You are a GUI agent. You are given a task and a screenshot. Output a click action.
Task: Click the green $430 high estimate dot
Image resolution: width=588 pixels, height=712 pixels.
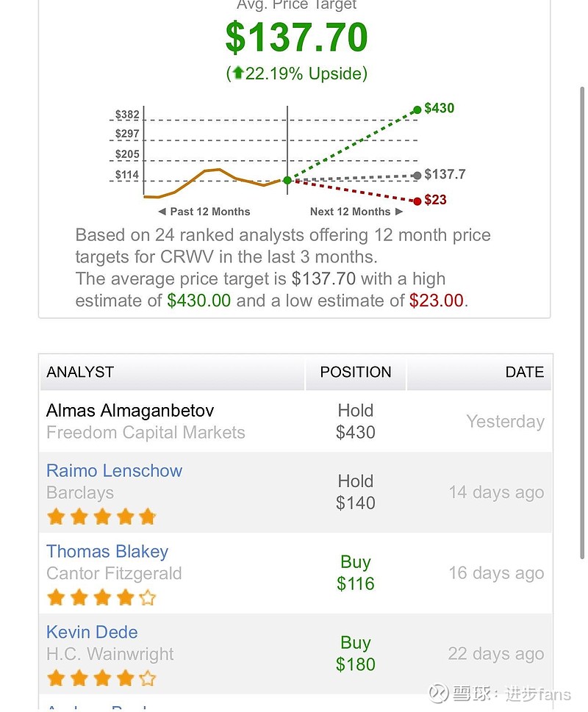coord(417,109)
